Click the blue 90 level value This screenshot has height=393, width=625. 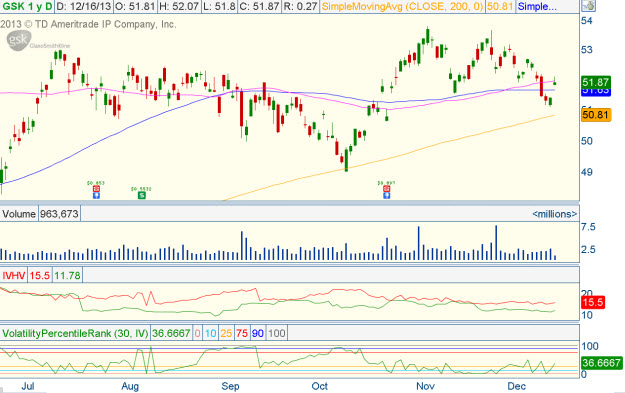[258, 333]
